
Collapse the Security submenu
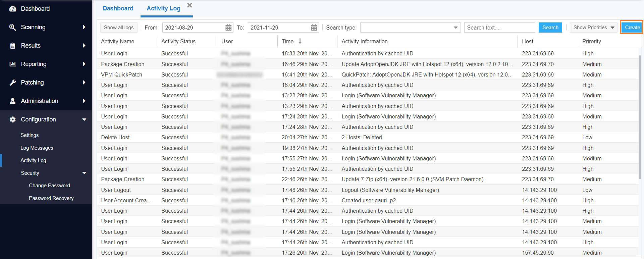[x=84, y=173]
